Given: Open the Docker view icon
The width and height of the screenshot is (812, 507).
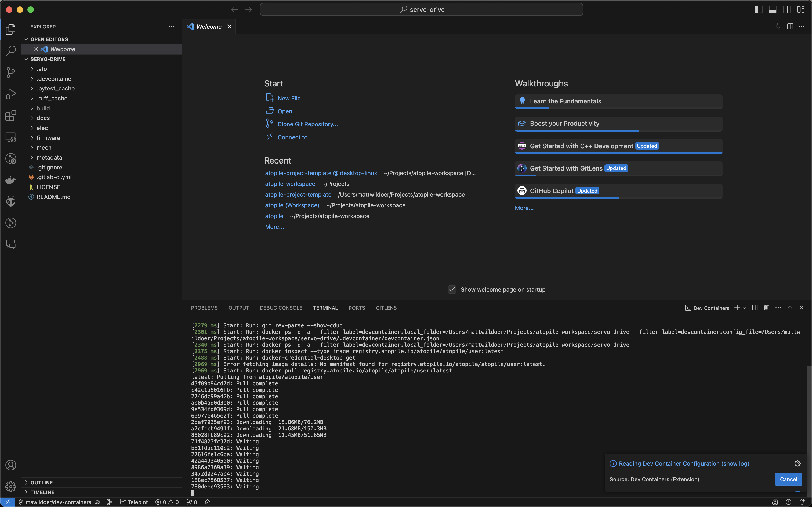Looking at the screenshot, I should 11,180.
